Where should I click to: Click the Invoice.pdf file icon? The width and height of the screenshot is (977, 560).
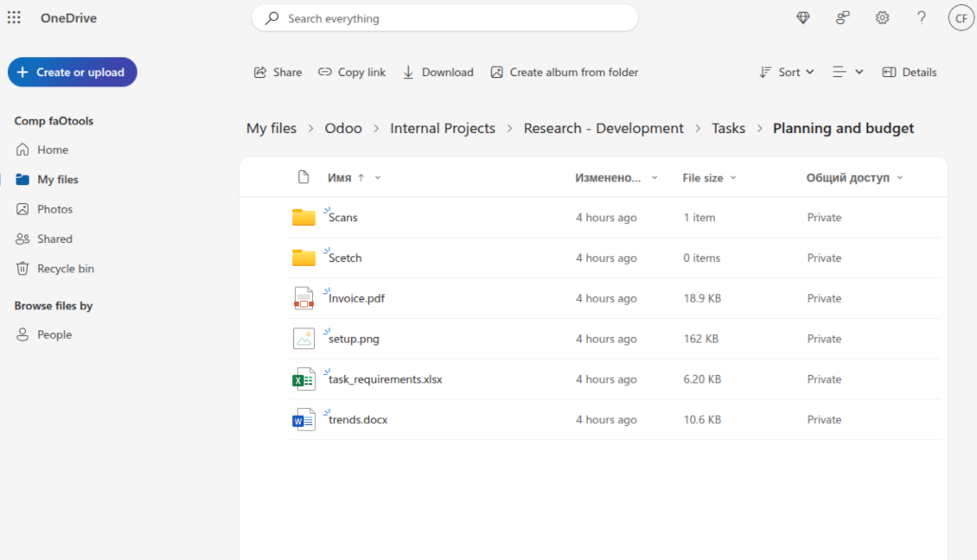point(303,298)
